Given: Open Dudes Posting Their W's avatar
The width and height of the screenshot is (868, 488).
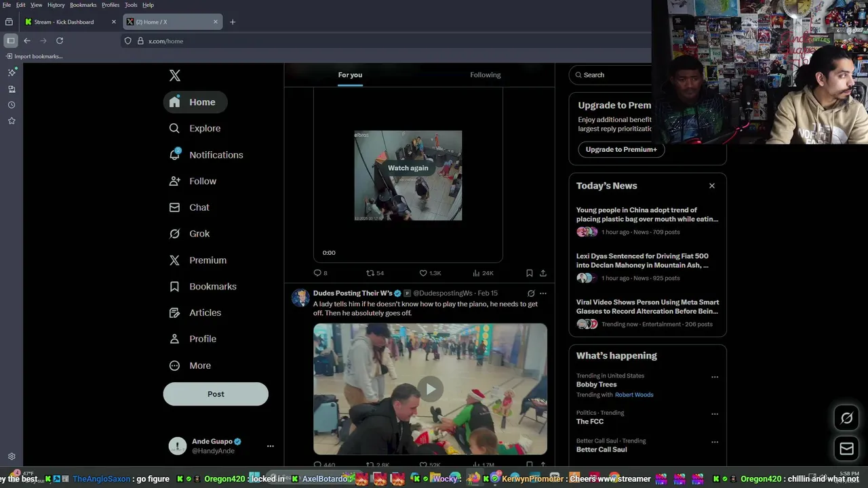Looking at the screenshot, I should [x=300, y=298].
